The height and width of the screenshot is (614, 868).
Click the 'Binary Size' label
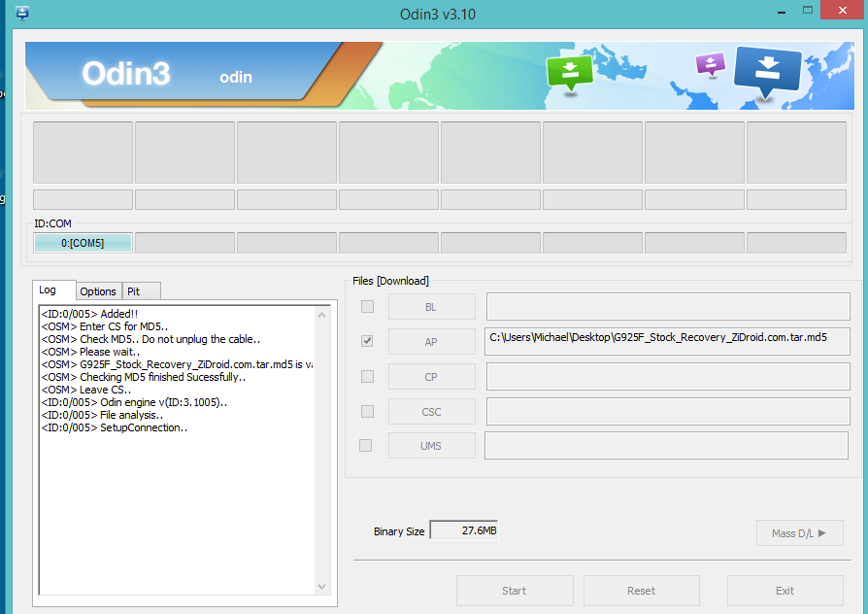click(399, 531)
